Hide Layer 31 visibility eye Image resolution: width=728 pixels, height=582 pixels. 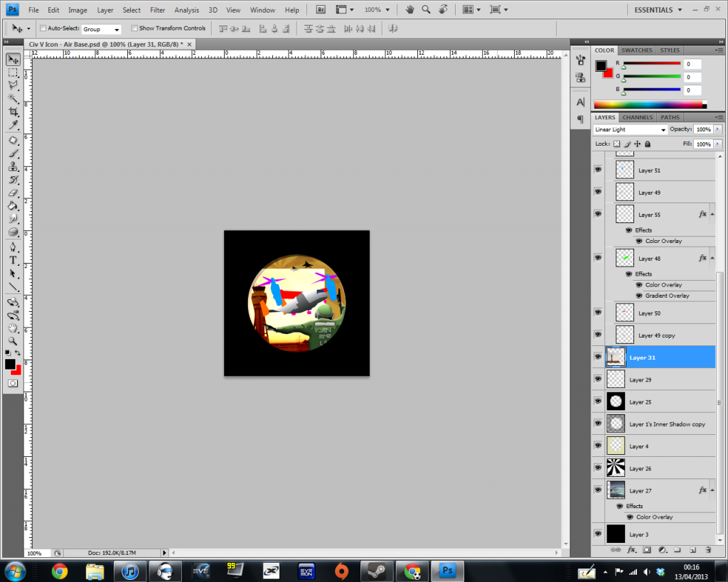(x=598, y=357)
